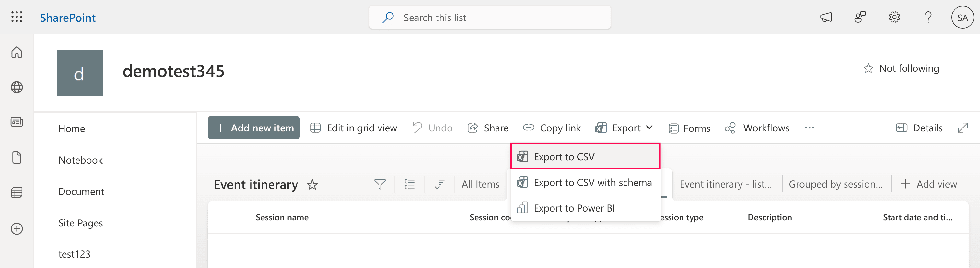The image size is (980, 268).
Task: Click the feedback megaphone icon
Action: tap(826, 17)
